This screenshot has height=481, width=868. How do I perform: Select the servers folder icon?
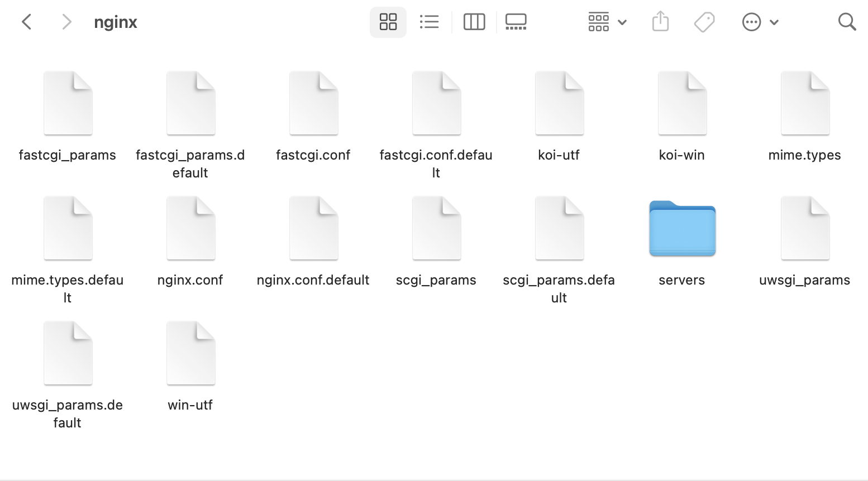click(682, 228)
